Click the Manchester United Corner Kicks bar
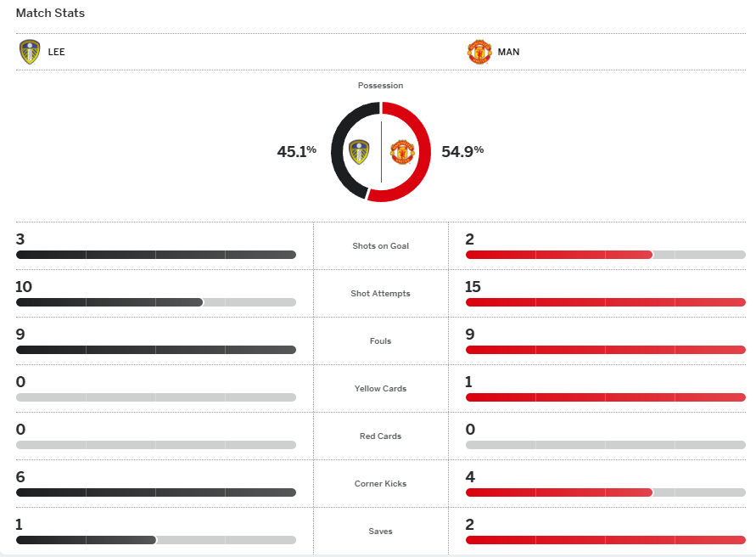This screenshot has height=557, width=756. click(x=605, y=492)
